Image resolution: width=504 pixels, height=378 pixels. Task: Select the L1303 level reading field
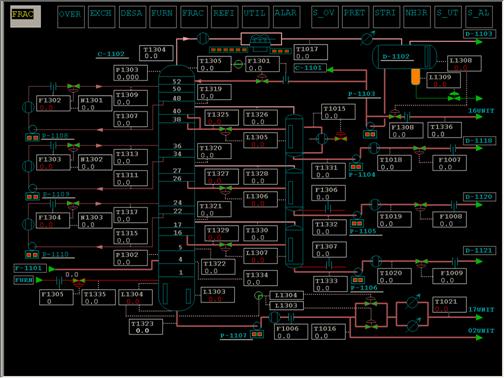[x=217, y=295]
